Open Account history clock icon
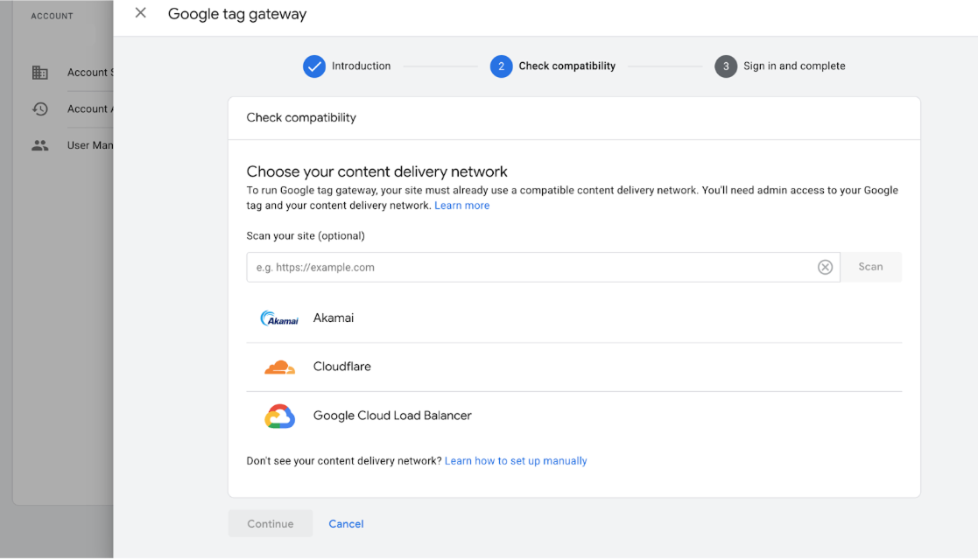 tap(40, 109)
